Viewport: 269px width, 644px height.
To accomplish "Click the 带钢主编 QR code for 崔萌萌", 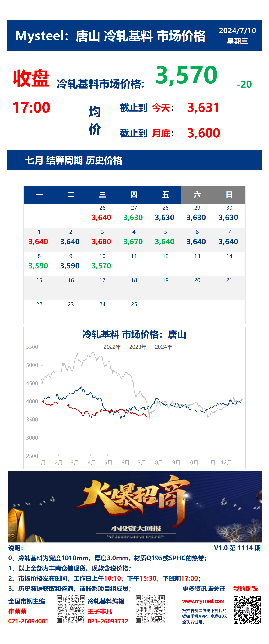I will (x=71, y=609).
